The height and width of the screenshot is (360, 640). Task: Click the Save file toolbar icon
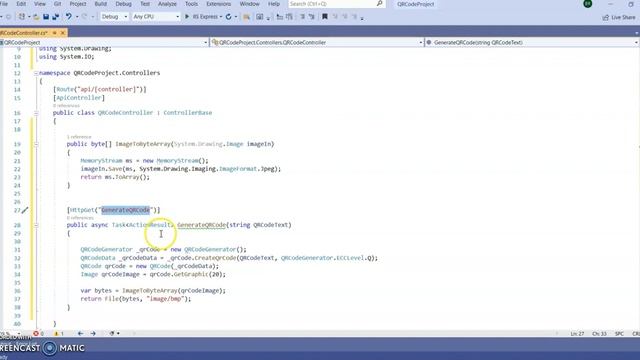(x=46, y=17)
